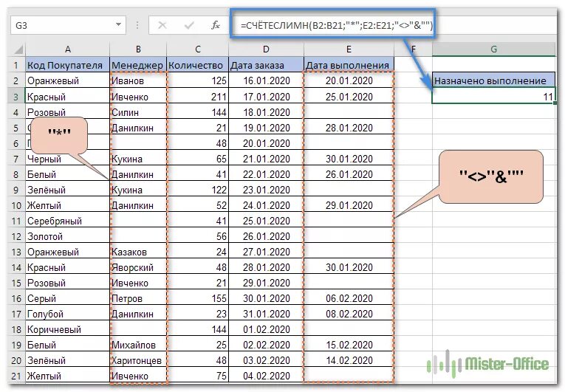Click manager cell 'Иванов'

(138, 80)
